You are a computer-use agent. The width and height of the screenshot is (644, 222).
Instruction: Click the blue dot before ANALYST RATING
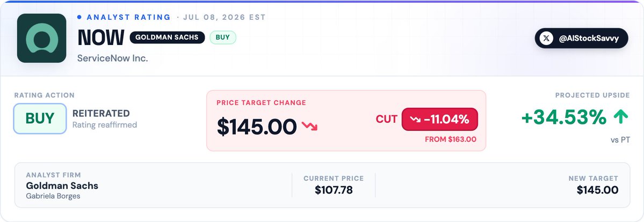point(79,17)
